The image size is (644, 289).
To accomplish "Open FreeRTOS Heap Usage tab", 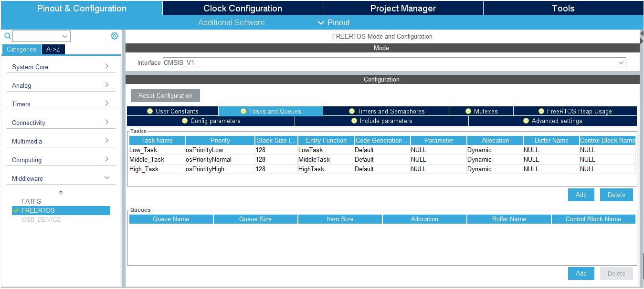I will (575, 111).
